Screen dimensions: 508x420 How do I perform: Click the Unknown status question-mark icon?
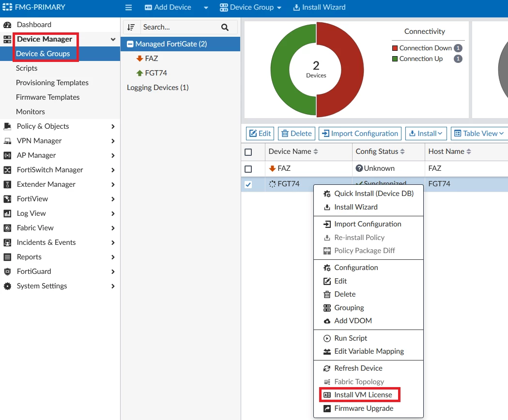(x=359, y=168)
